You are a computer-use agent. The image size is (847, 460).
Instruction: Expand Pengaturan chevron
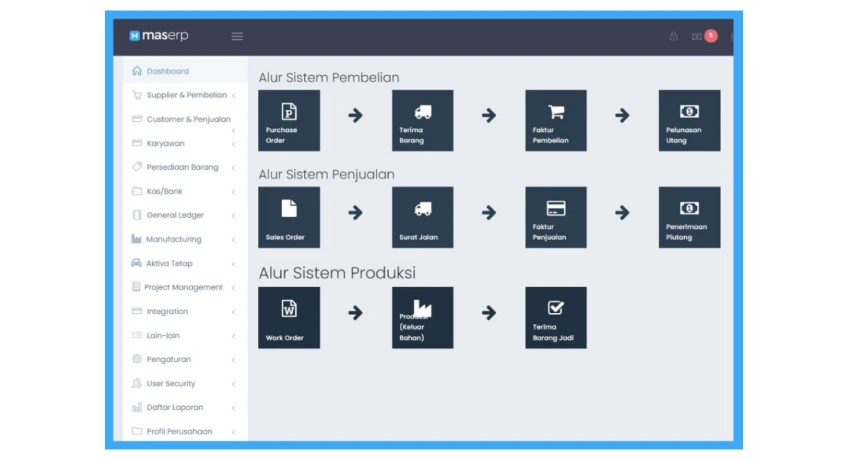[234, 360]
